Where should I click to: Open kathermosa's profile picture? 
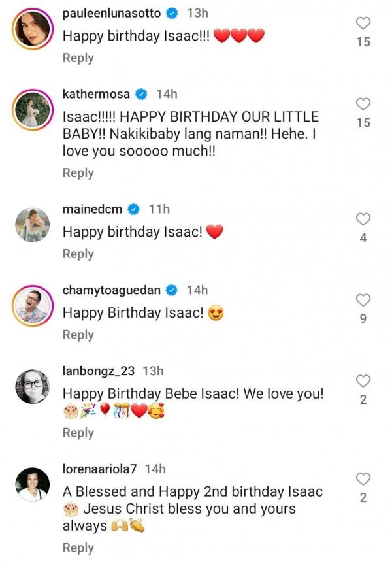[x=32, y=112]
